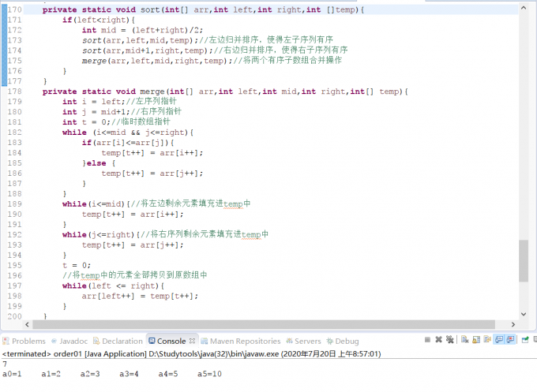Click the Terminate button in console toolbar
537x392 pixels.
(427, 340)
